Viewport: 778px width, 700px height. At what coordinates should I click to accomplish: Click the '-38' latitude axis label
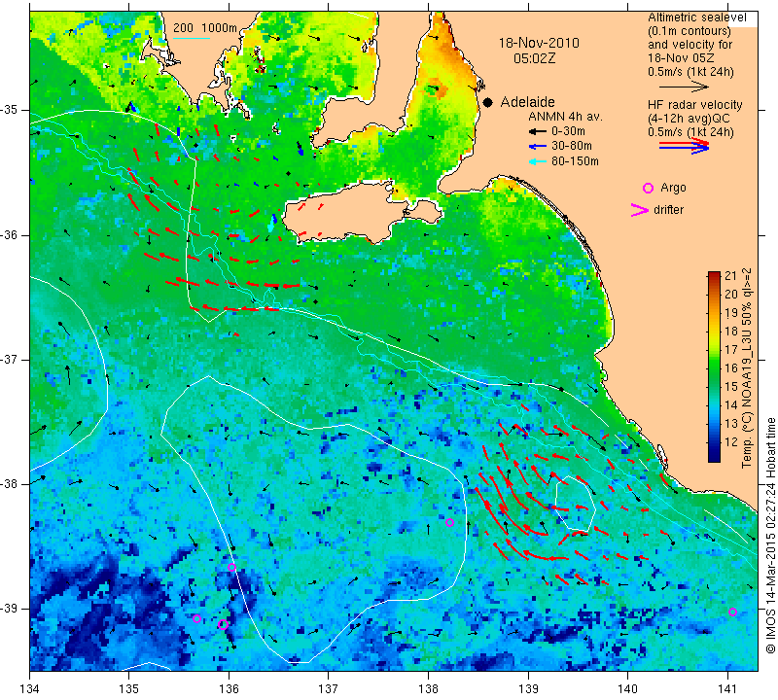(x=11, y=484)
